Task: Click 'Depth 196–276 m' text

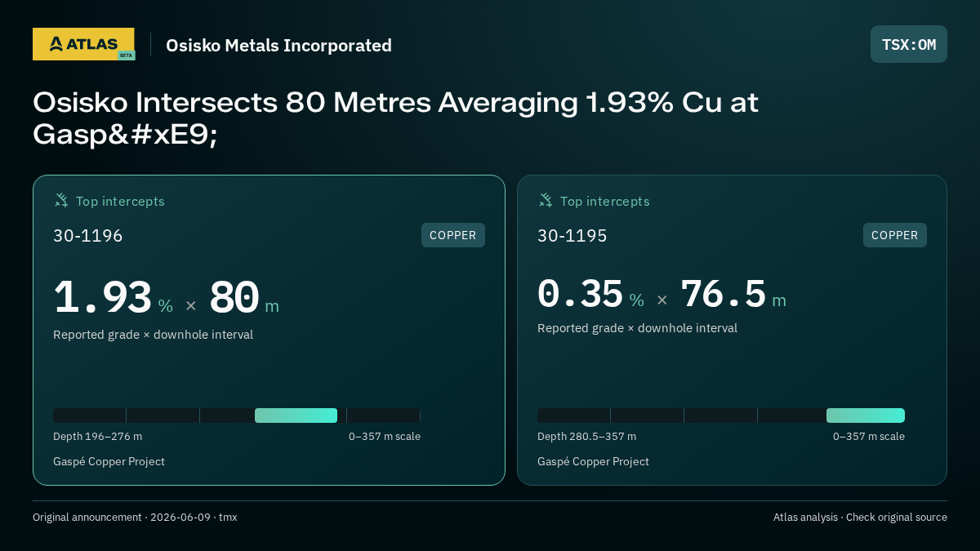Action: tap(97, 437)
